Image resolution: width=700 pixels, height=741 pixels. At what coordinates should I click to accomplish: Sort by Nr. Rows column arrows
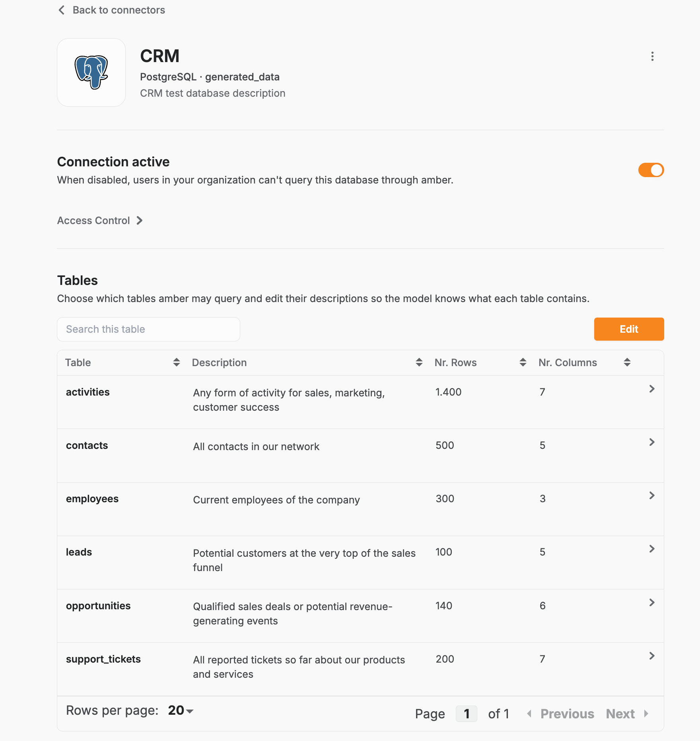point(523,362)
